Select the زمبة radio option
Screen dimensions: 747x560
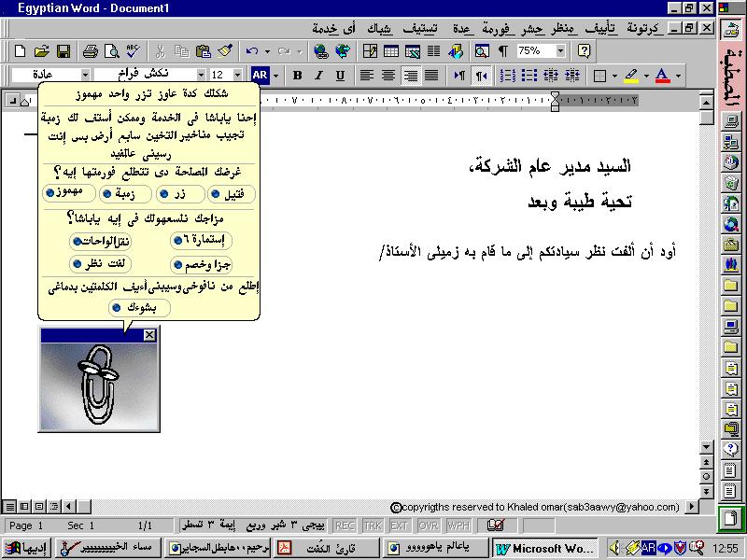[x=125, y=194]
